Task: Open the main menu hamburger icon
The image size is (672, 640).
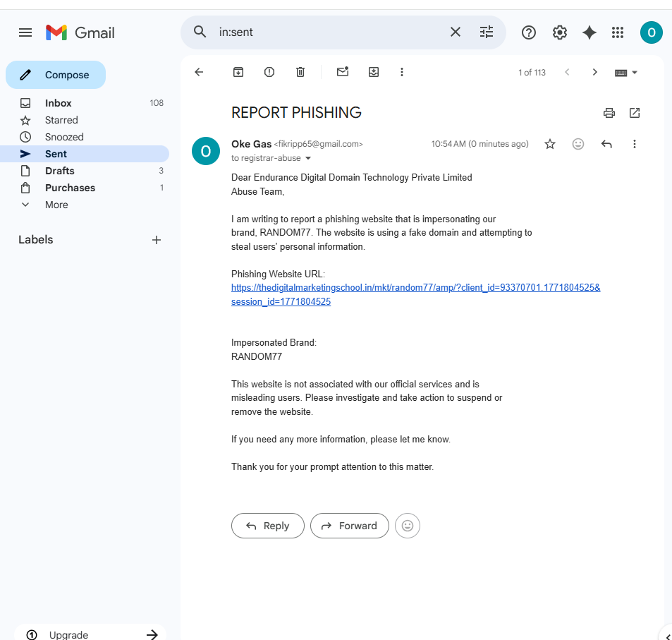Action: tap(25, 32)
